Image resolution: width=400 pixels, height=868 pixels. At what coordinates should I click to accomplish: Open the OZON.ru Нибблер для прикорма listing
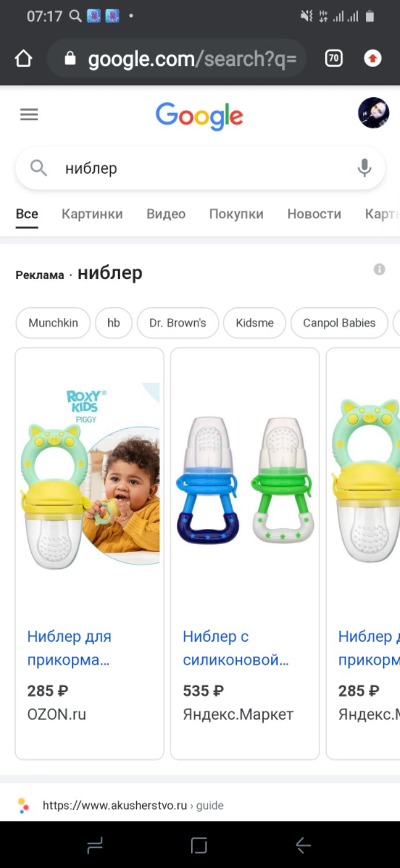coord(90,553)
